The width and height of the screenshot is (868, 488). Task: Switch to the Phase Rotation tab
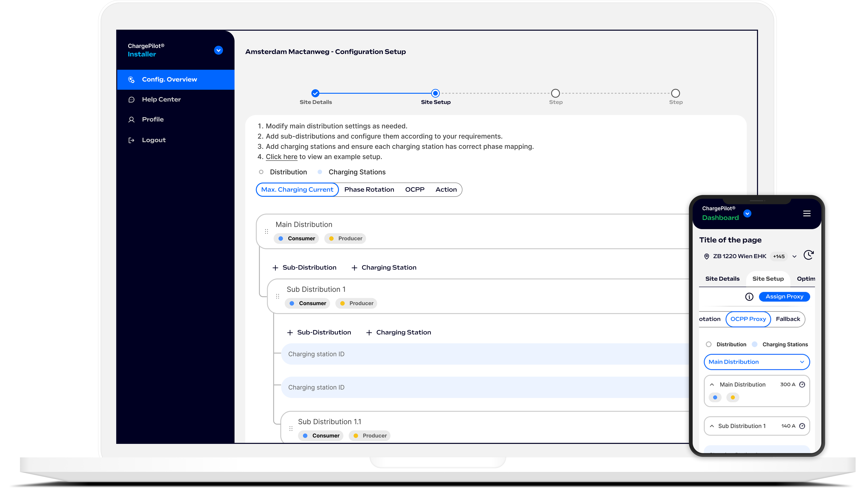pyautogui.click(x=369, y=190)
